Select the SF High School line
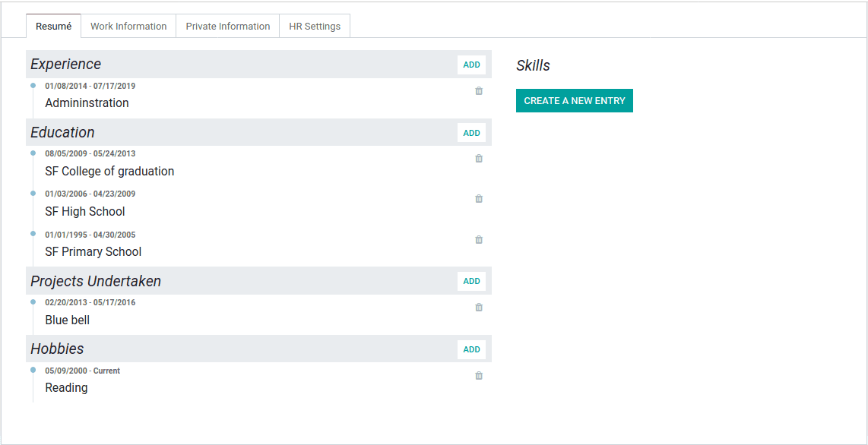 tap(85, 211)
